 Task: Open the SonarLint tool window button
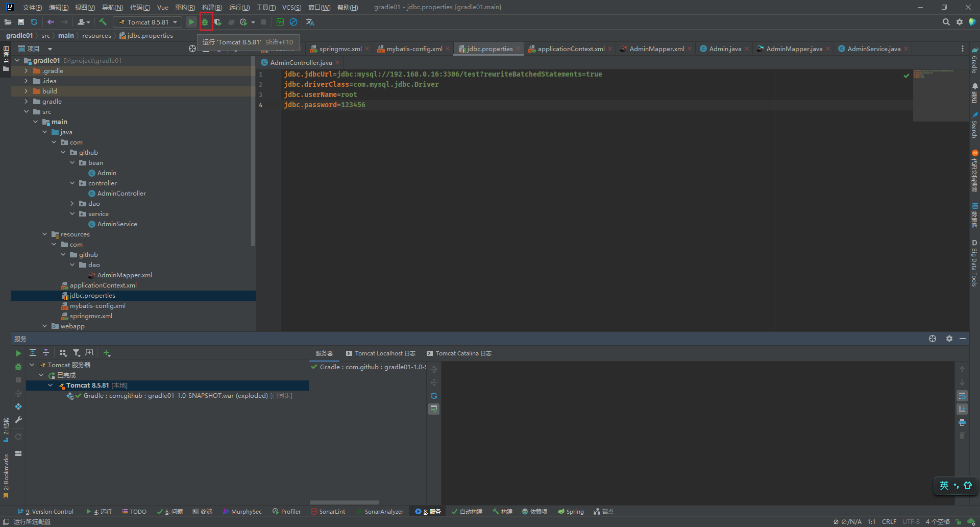[328, 512]
